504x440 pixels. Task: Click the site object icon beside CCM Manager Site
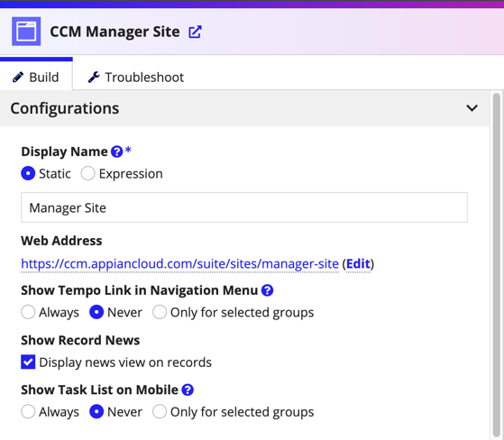(26, 32)
